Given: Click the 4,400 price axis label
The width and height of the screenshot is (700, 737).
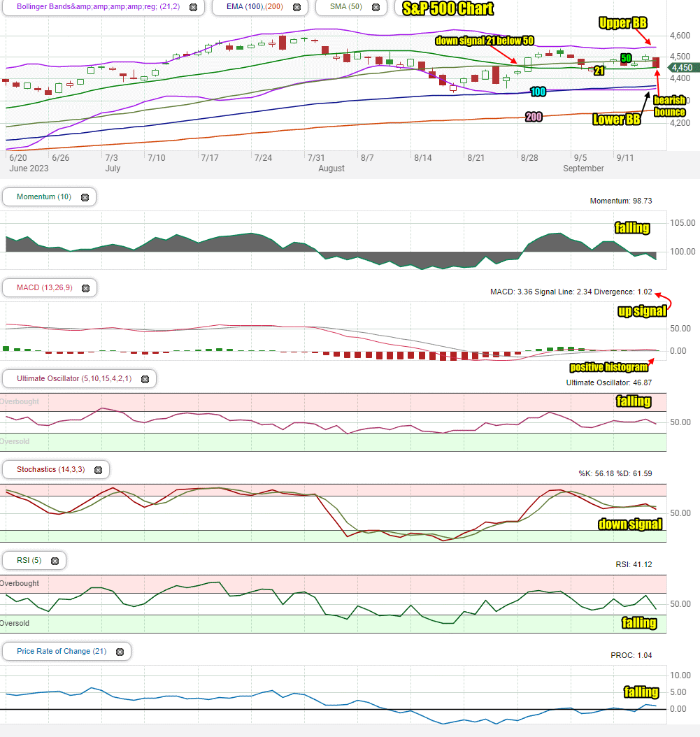Looking at the screenshot, I should click(680, 78).
